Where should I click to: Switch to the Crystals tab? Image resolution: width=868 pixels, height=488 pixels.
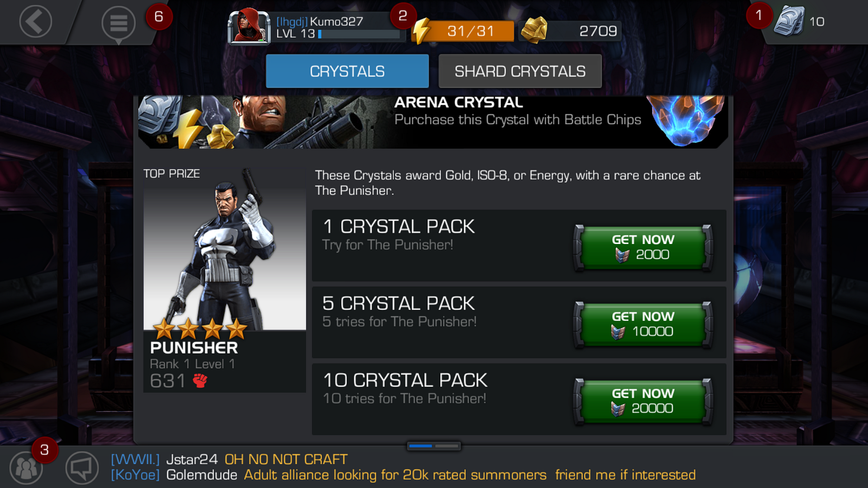coord(347,71)
